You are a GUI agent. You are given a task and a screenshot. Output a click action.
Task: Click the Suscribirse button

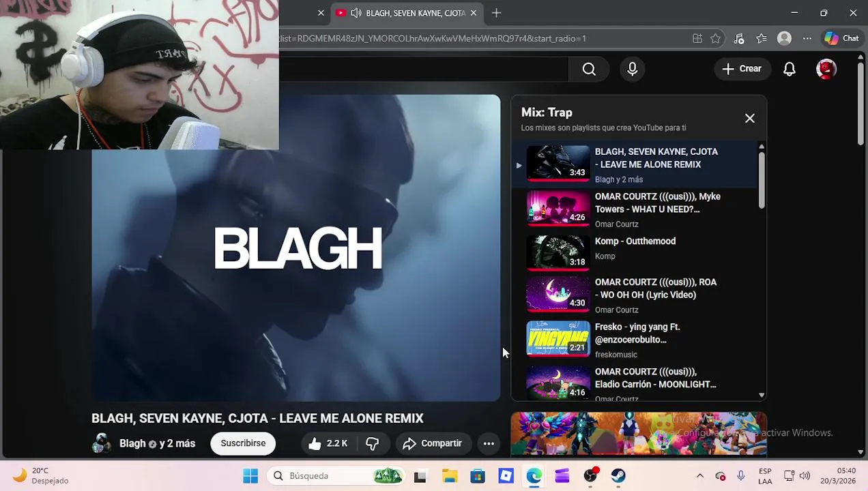click(243, 443)
